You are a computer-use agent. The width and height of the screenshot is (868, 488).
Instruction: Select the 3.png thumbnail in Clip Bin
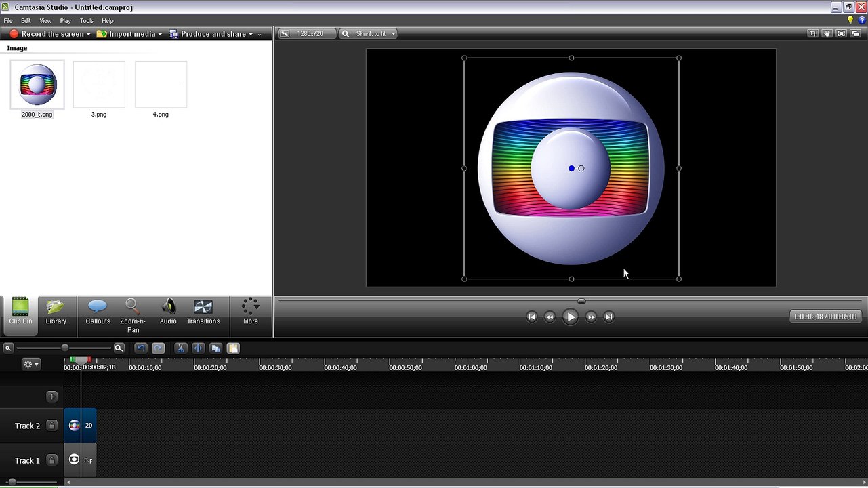pos(99,85)
